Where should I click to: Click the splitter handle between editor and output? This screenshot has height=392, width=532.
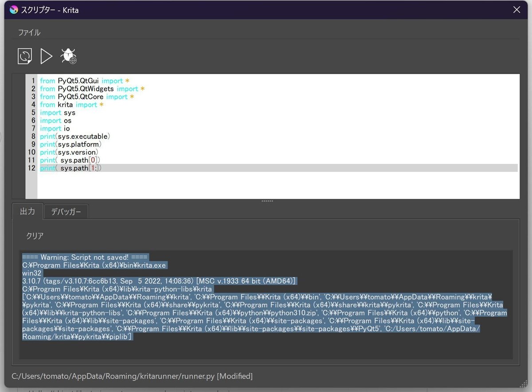pyautogui.click(x=267, y=201)
